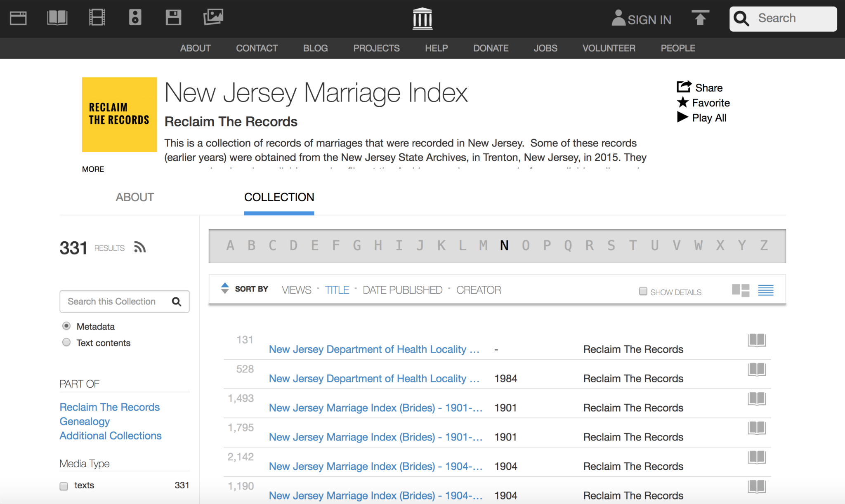Jump to letter N in alphabet filter

pos(504,245)
